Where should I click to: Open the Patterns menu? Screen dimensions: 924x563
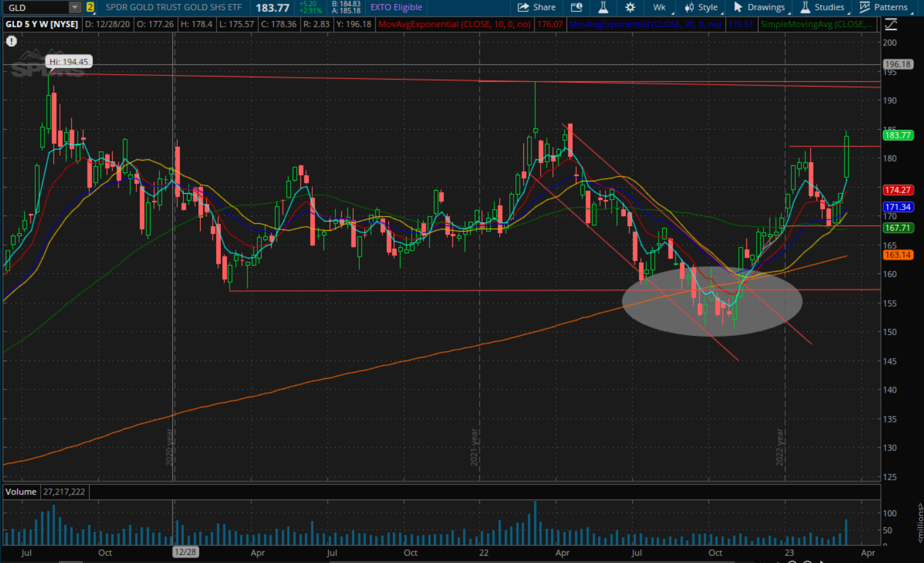(x=884, y=7)
